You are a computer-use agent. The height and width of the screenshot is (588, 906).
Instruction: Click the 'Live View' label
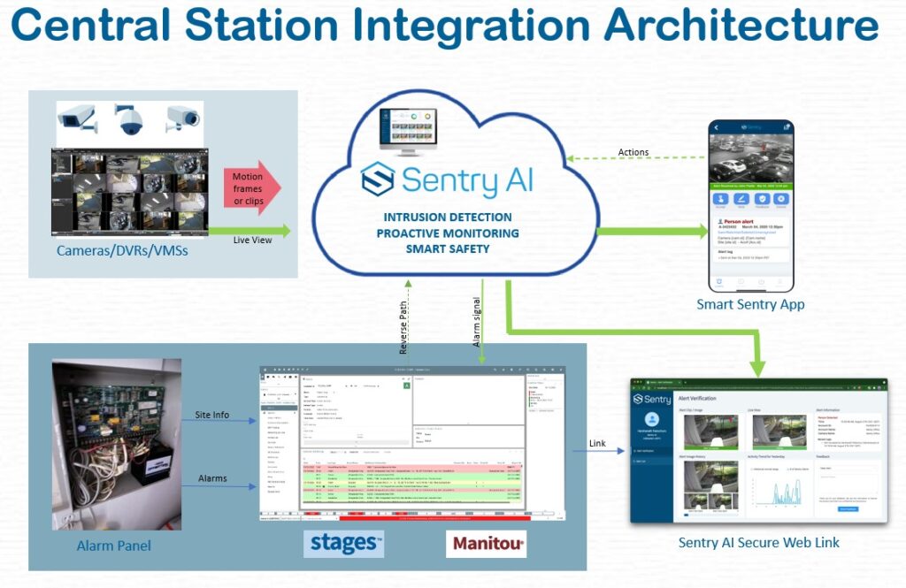click(x=252, y=240)
